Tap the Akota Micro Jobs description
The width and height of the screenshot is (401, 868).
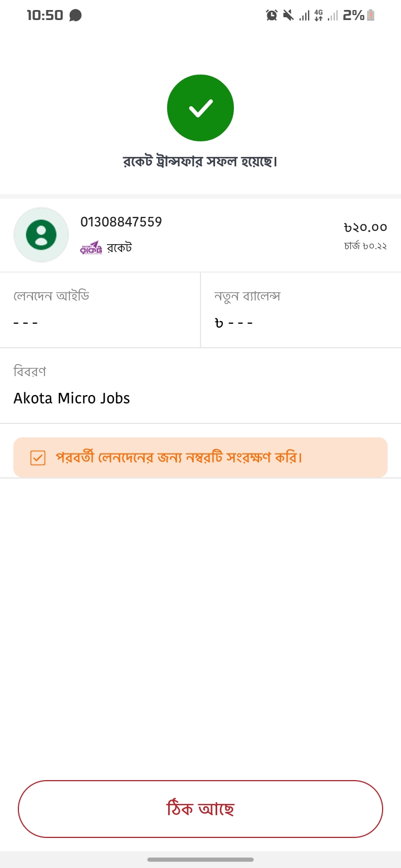(x=72, y=398)
